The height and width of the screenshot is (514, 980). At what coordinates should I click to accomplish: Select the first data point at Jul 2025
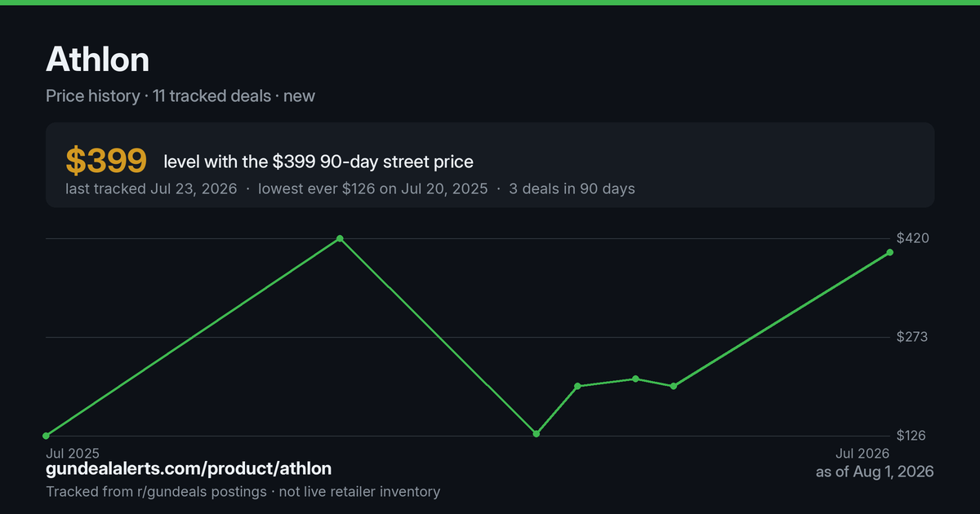[x=46, y=436]
